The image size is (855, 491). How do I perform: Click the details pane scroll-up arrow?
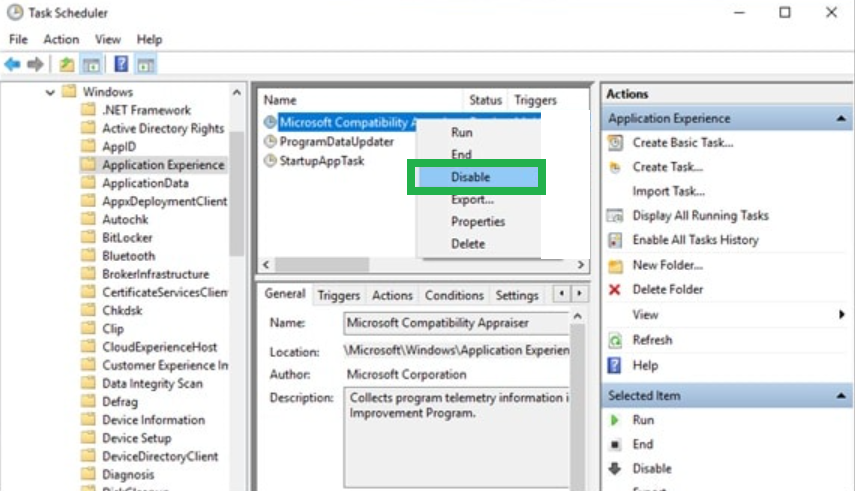tap(577, 316)
